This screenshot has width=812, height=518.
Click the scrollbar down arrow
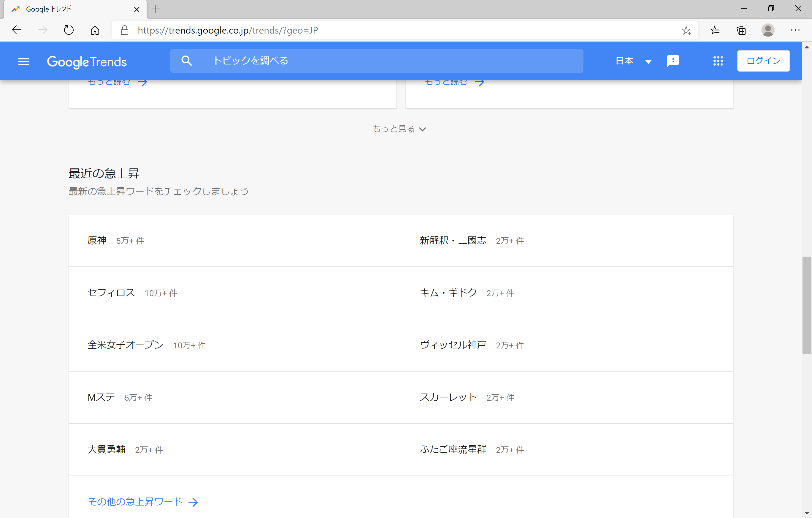(807, 513)
